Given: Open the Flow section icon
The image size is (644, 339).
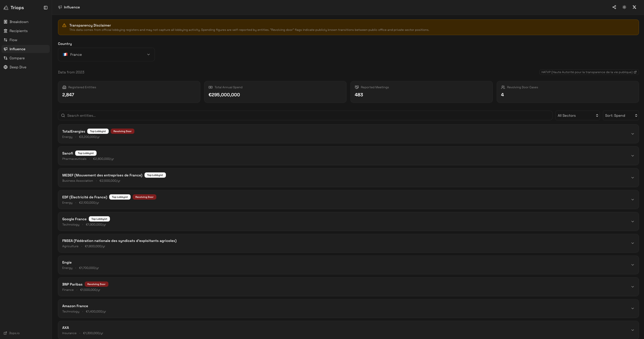Looking at the screenshot, I should (6, 40).
